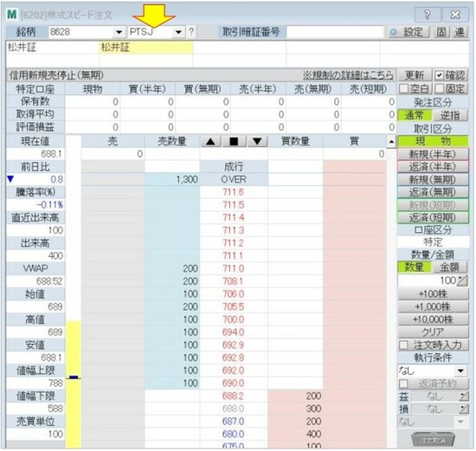Add 100 shares with +100株 button
Viewport: 476px width, 451px height.
pos(433,294)
